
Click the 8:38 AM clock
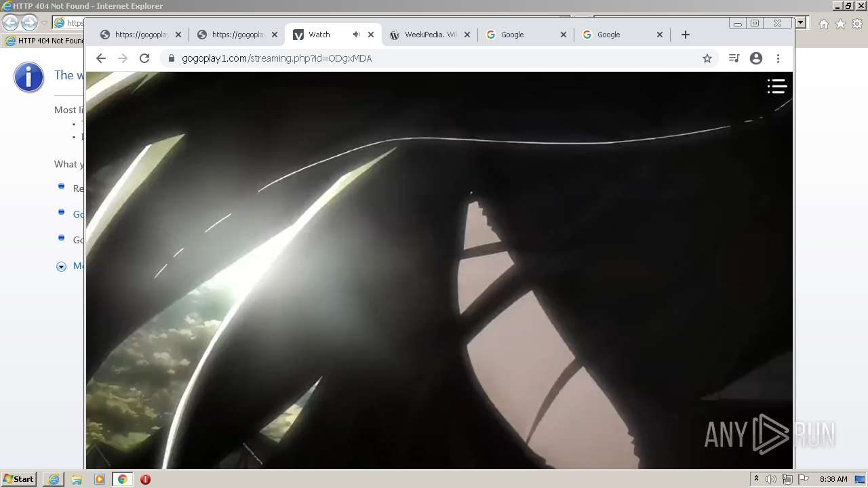click(833, 479)
